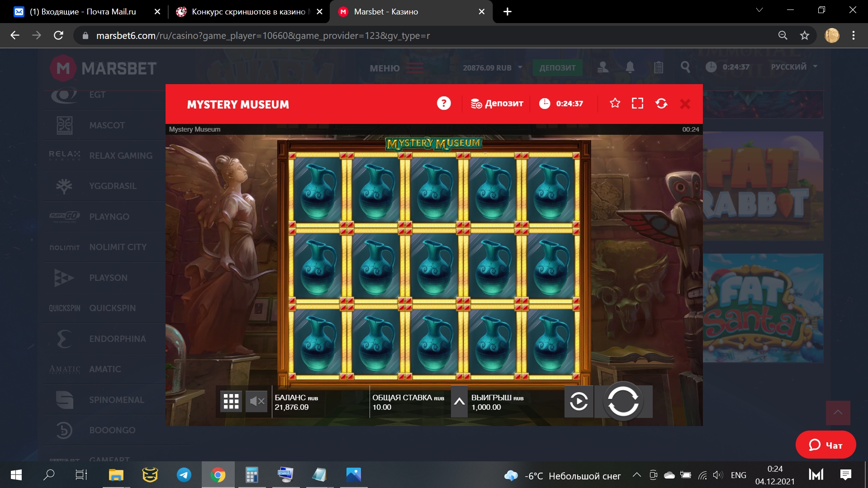Select the Relax Gaming provider
868x488 pixels.
[x=104, y=156]
